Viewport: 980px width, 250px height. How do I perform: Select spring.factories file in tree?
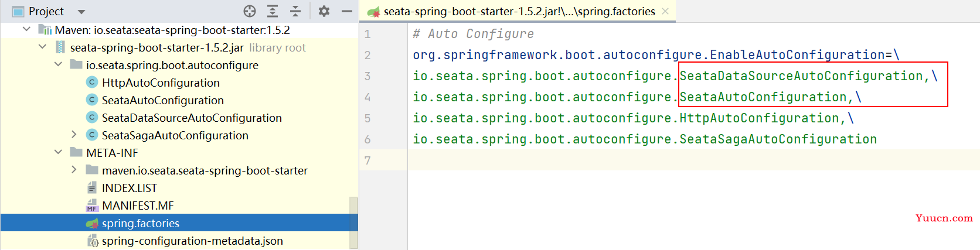(x=141, y=223)
